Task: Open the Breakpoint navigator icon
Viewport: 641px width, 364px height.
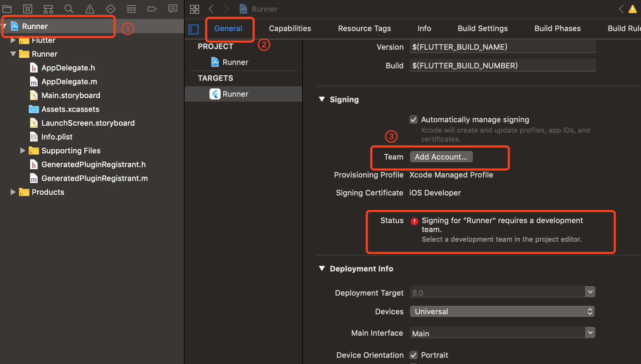Action: 152,9
